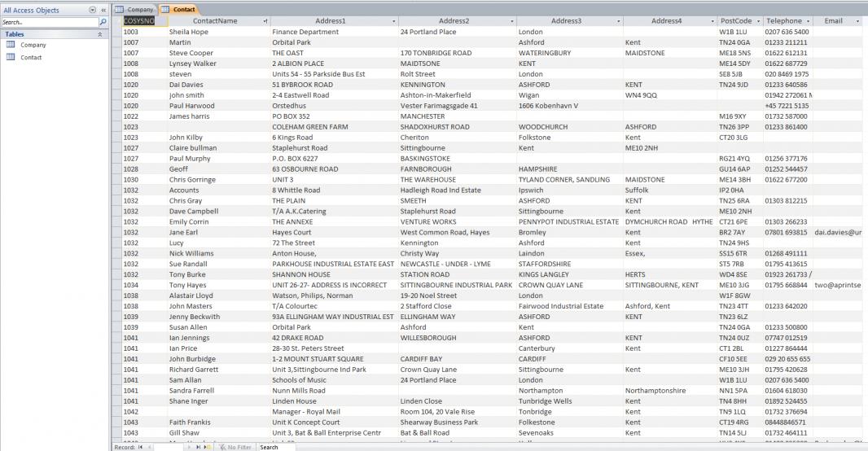Screen dimensions: 868x451
Task: Open the All Access Objects pane menu arrow
Action: [x=93, y=10]
